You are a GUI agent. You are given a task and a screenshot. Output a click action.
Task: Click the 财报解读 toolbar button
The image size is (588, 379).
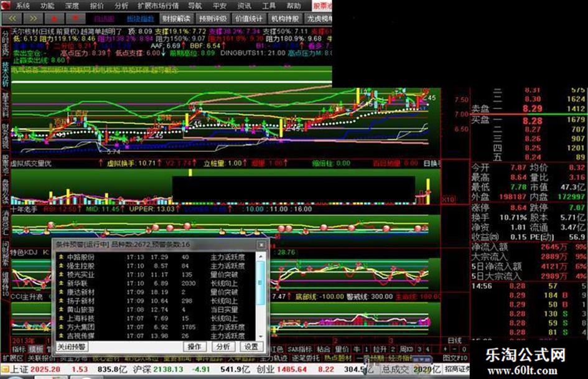176,19
